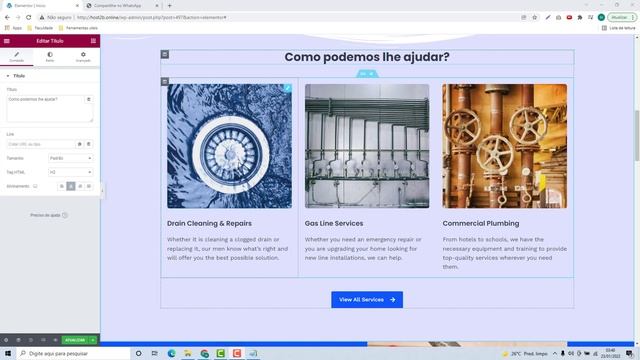
Task: Click the Windows taskbar search box
Action: tap(73, 353)
